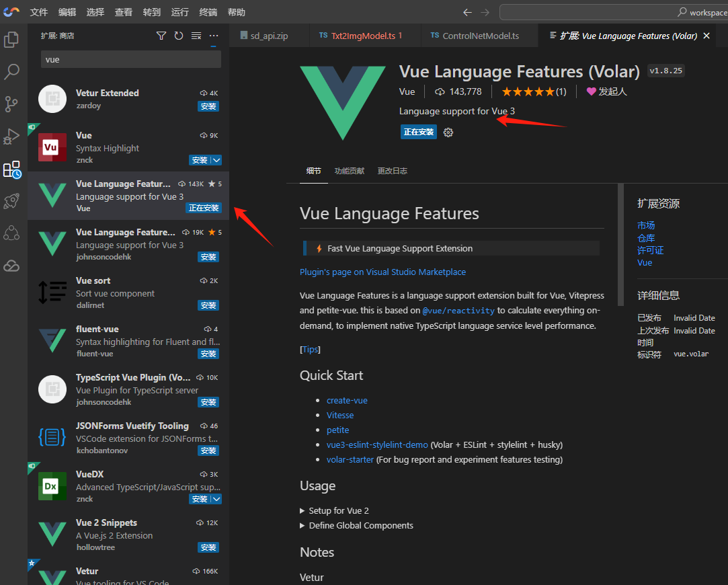This screenshot has width=728, height=585.
Task: Click the clear search results icon
Action: click(x=196, y=36)
